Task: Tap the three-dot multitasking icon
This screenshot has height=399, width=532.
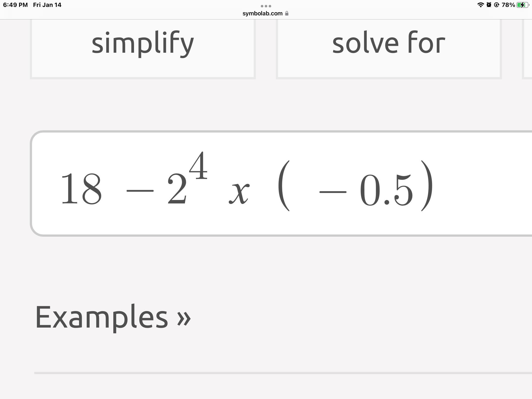Action: tap(266, 6)
